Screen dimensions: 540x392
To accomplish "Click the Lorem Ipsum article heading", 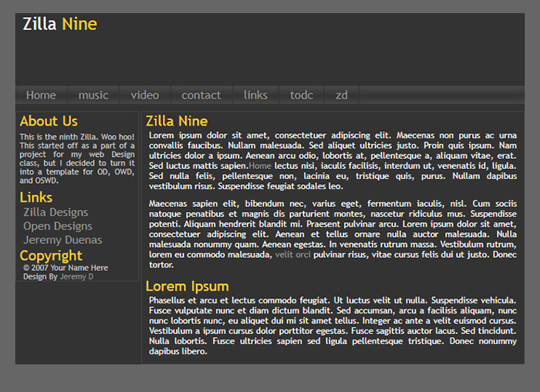I will 187,286.
